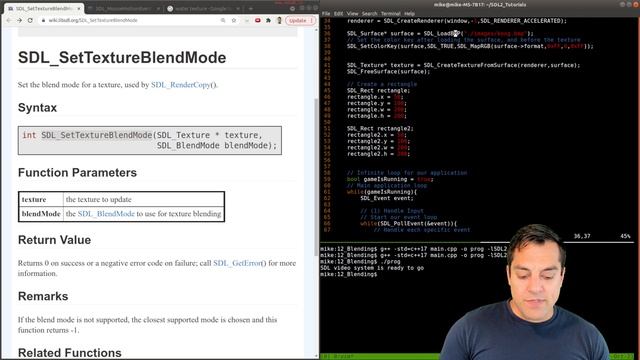
Task: Click the 'texture' cell in the parameters table
Action: [41, 200]
